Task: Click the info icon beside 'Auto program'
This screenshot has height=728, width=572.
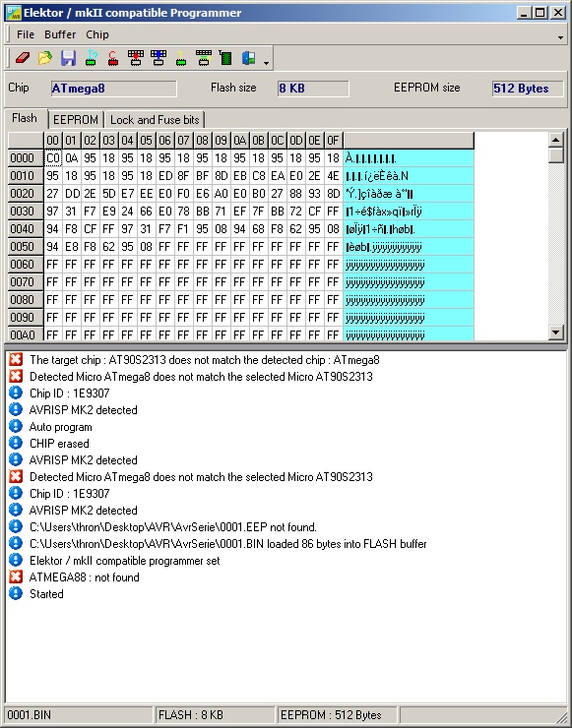Action: coord(16,426)
